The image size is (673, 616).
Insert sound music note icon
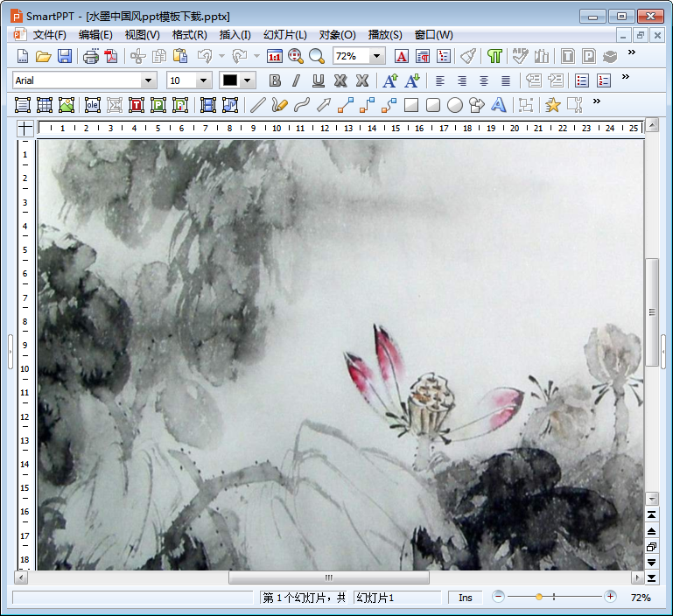(x=230, y=105)
